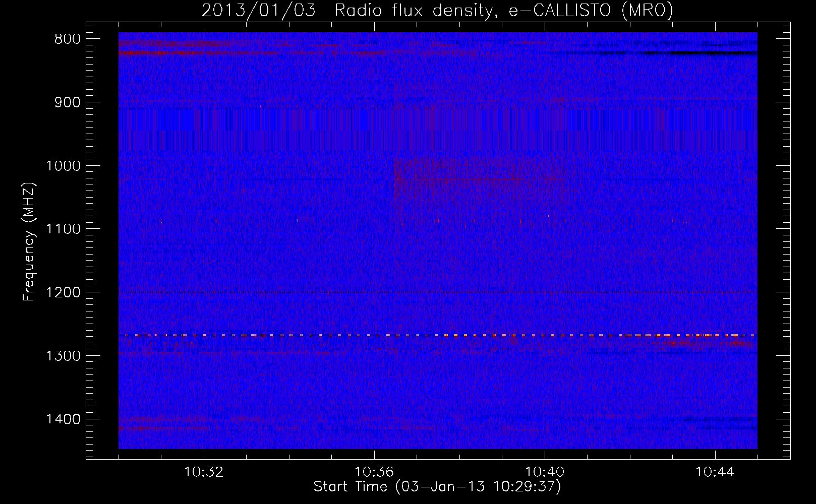Select the 1000 frequency axis label

[x=63, y=166]
